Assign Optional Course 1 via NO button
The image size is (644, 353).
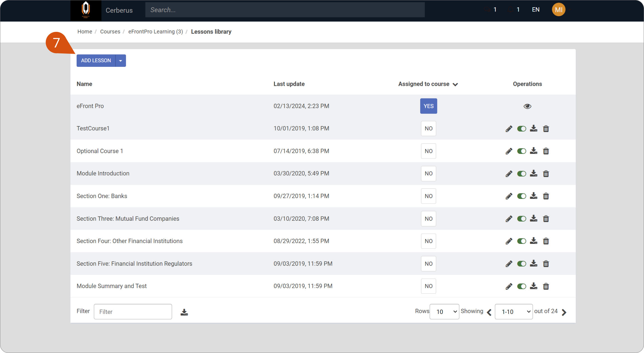point(429,151)
